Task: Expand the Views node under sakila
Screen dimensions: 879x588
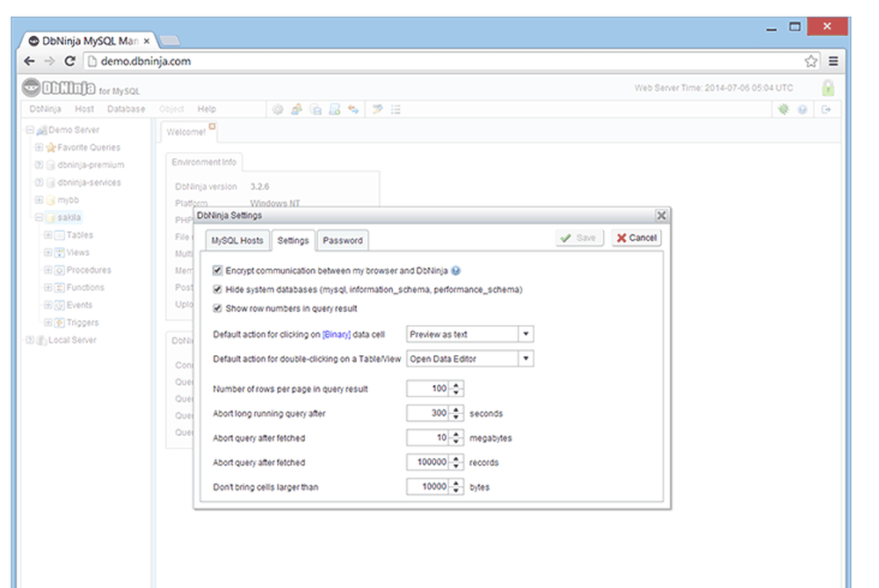Action: [x=47, y=253]
